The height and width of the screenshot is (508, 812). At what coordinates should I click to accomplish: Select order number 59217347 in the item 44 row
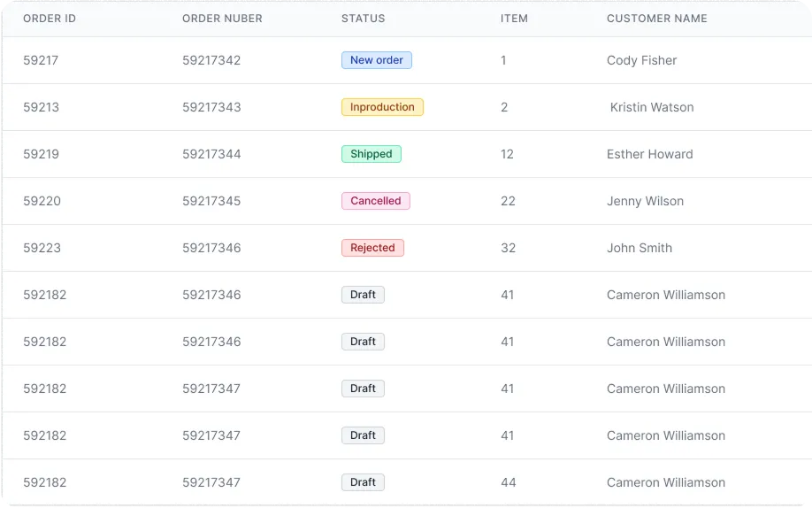211,482
